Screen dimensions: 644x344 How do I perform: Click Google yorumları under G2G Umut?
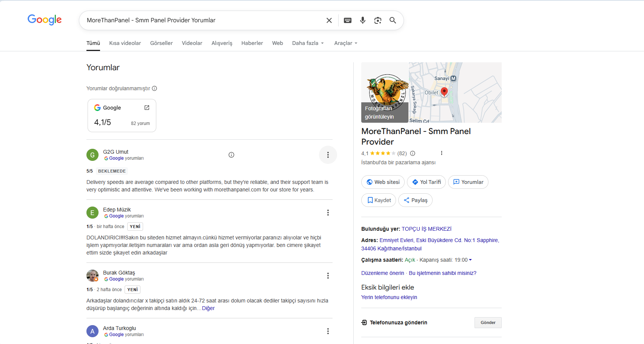[124, 158]
